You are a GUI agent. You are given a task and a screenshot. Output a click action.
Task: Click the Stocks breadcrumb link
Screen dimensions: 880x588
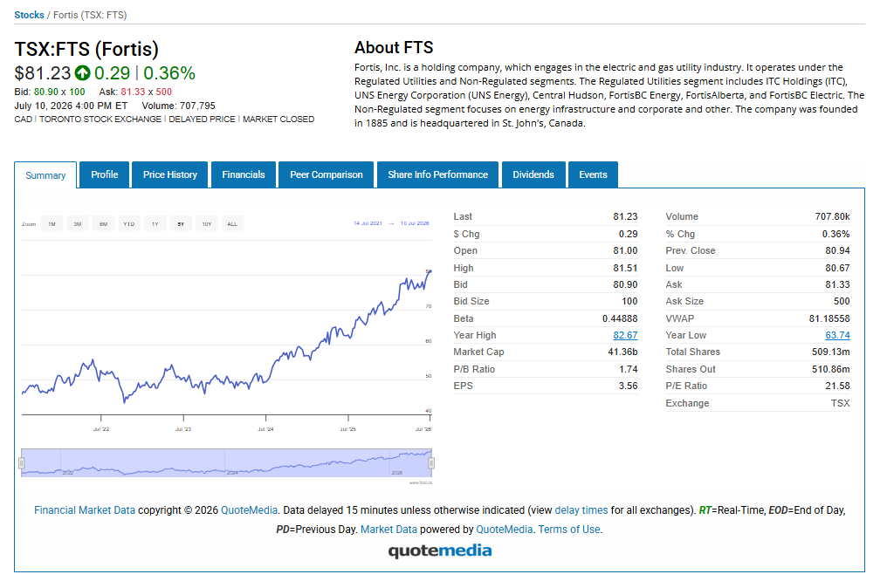29,15
